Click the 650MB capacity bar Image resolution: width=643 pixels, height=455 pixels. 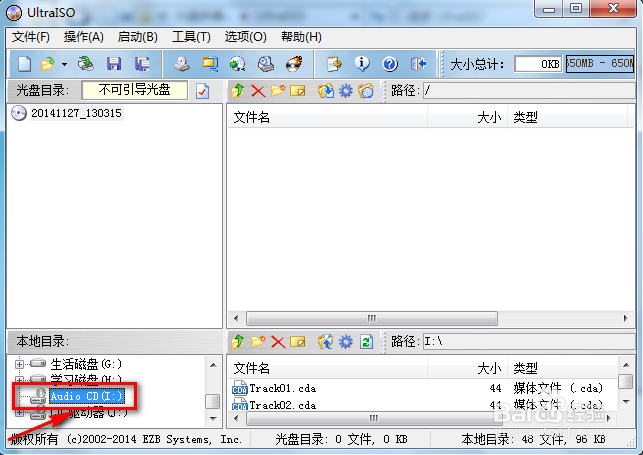(x=600, y=64)
